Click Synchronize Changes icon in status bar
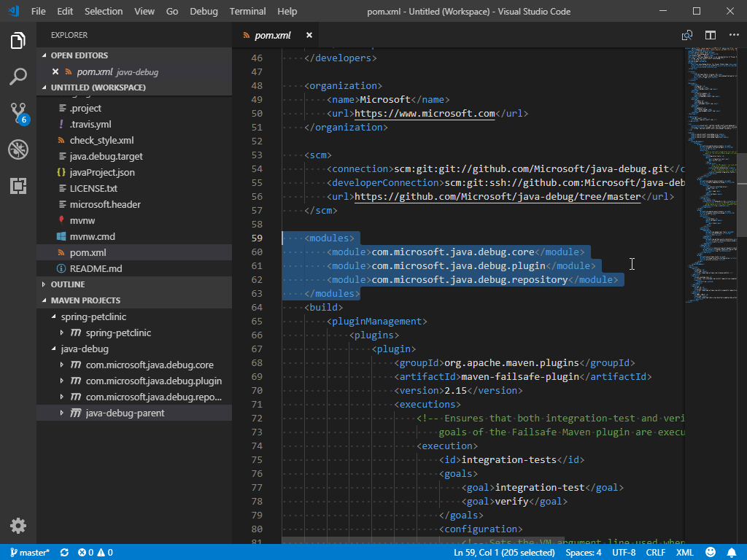 [x=64, y=553]
